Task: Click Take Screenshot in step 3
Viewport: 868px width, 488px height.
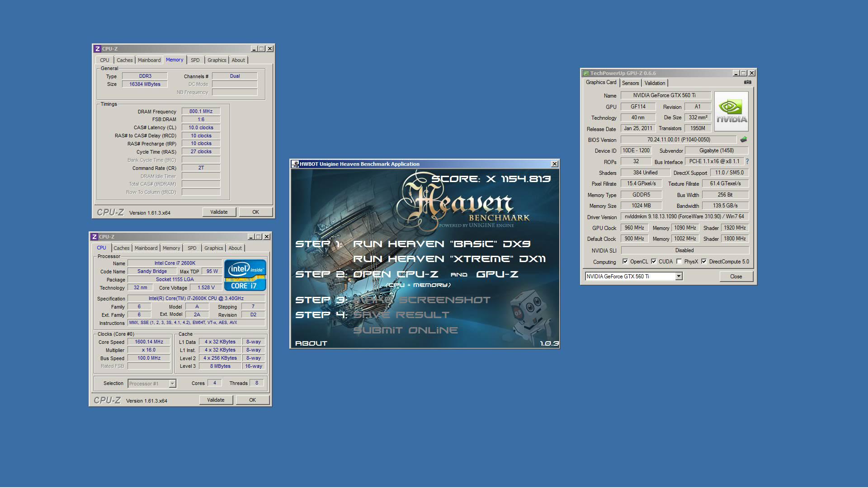Action: tap(422, 300)
